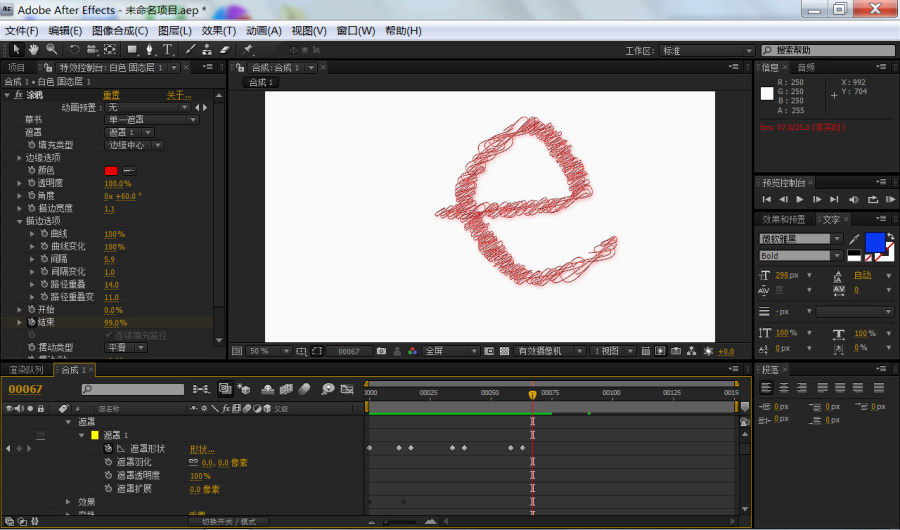Click the right-align text paragraph icon
900x530 pixels.
point(801,388)
